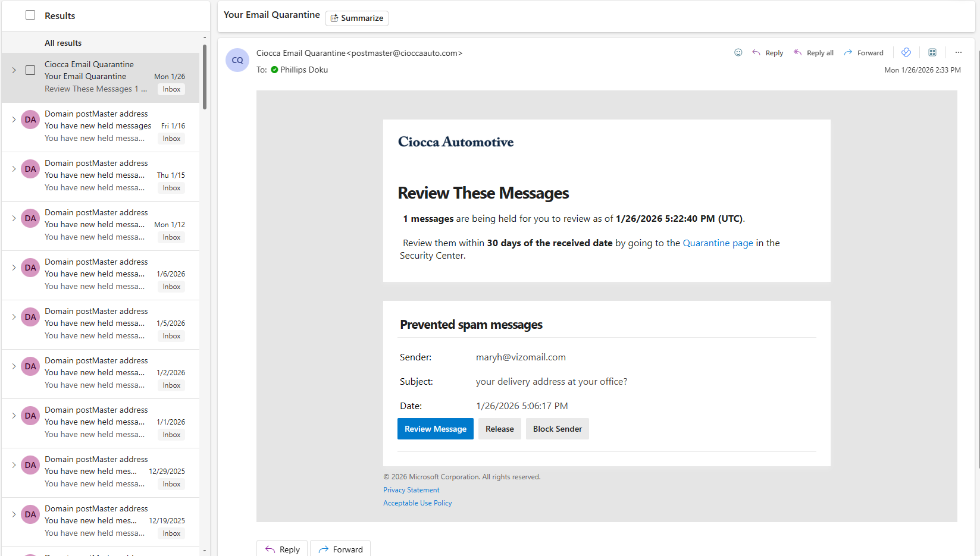The image size is (980, 556).
Task: Tick checkbox for Ciocca Email Quarantine message
Action: pyautogui.click(x=30, y=70)
